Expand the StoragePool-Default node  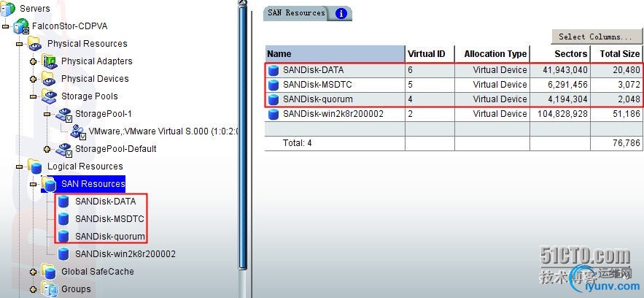(x=47, y=149)
